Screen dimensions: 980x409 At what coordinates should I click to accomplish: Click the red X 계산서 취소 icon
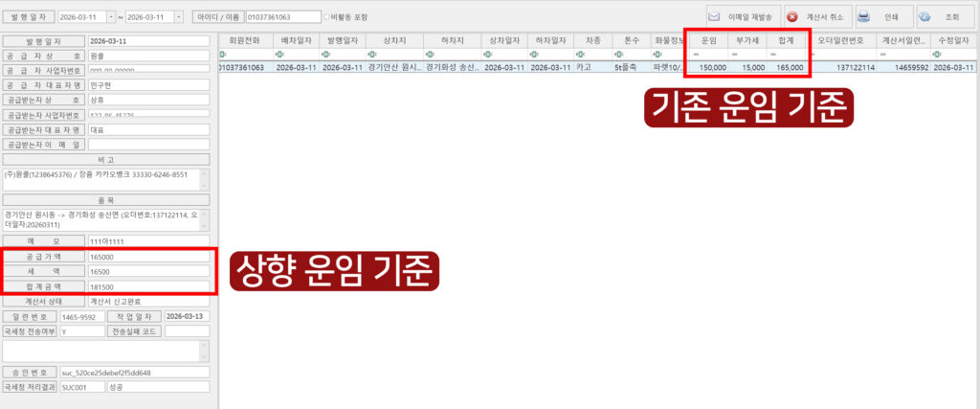click(x=792, y=16)
